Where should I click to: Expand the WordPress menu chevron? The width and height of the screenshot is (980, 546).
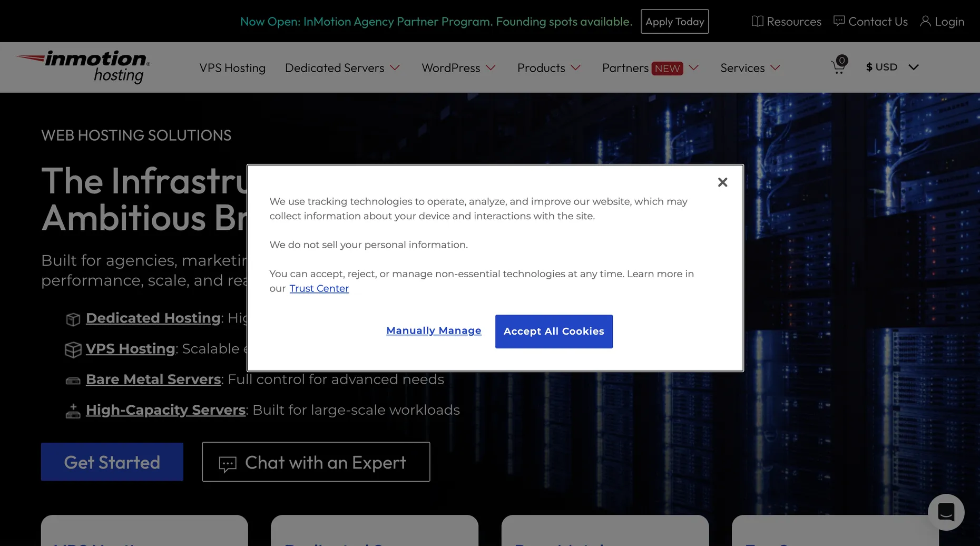click(x=491, y=67)
